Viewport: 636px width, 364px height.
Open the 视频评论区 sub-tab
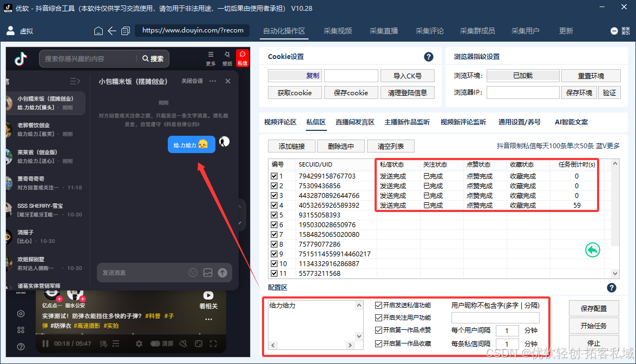pos(280,122)
